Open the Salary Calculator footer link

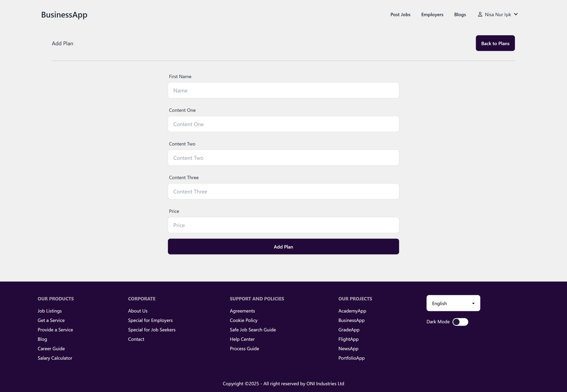(x=55, y=358)
